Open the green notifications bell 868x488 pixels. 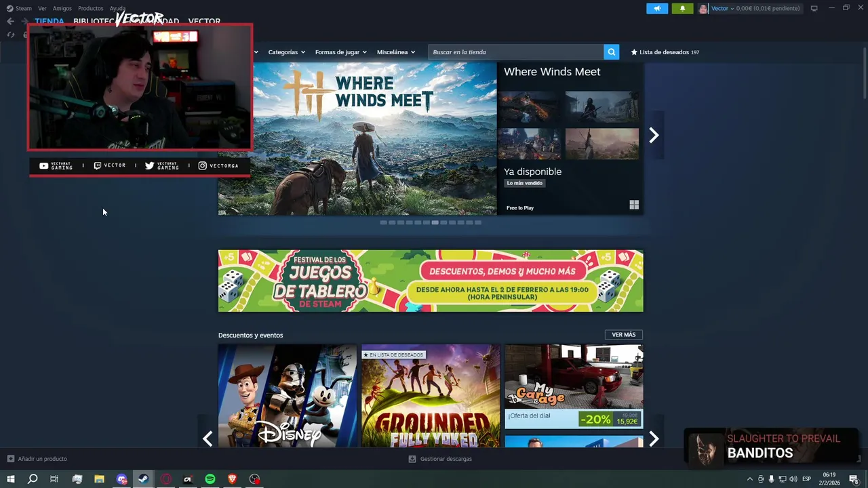coord(682,8)
